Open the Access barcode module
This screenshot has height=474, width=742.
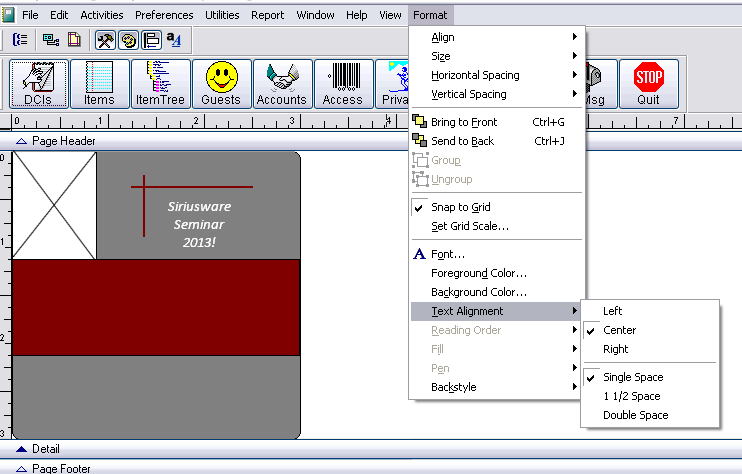[344, 84]
